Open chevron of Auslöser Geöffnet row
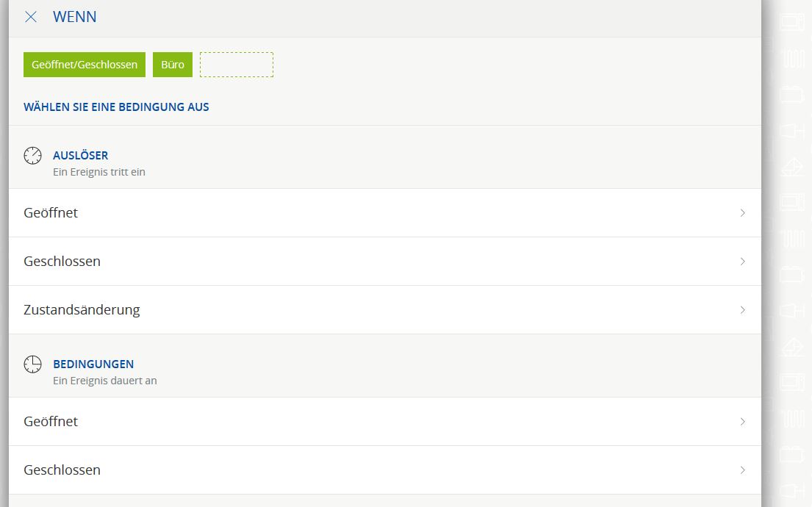Screen dimensions: 812x507 pyautogui.click(x=743, y=213)
